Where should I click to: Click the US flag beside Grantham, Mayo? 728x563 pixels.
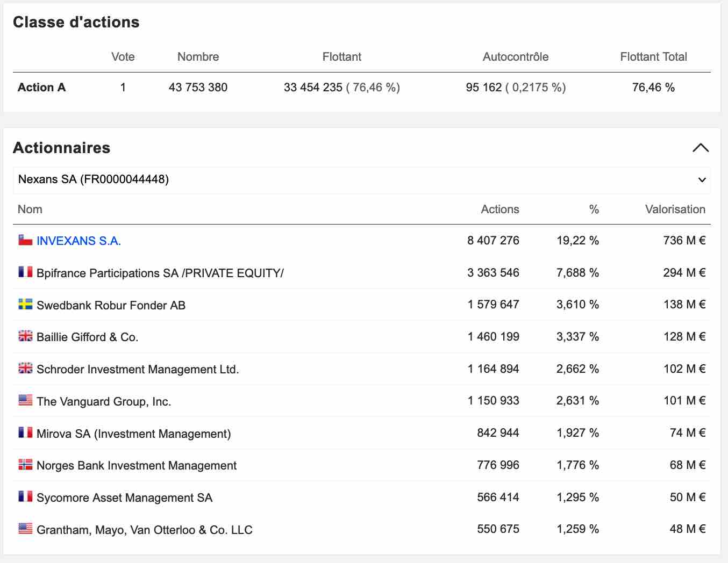click(25, 529)
